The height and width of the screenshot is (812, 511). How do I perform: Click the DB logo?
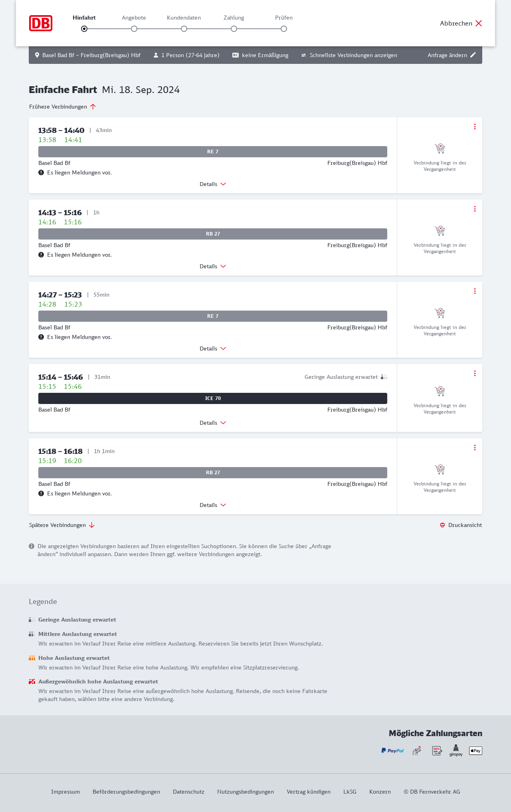tap(41, 23)
